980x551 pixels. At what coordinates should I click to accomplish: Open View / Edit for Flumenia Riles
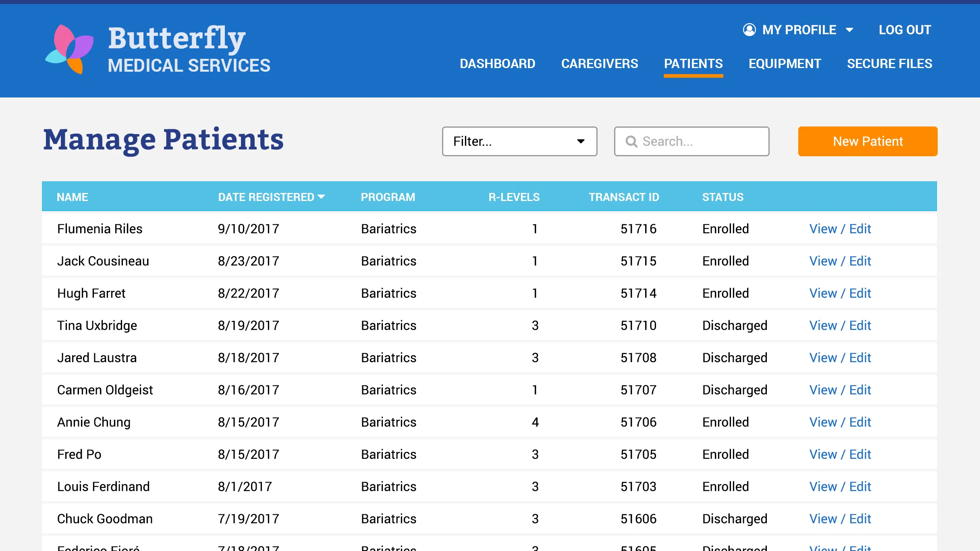pyautogui.click(x=840, y=229)
